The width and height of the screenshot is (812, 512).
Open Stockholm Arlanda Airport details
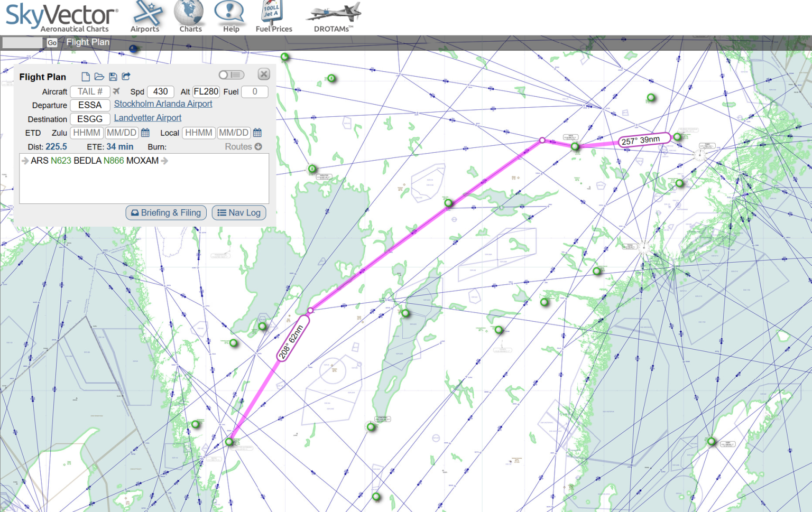tap(162, 104)
